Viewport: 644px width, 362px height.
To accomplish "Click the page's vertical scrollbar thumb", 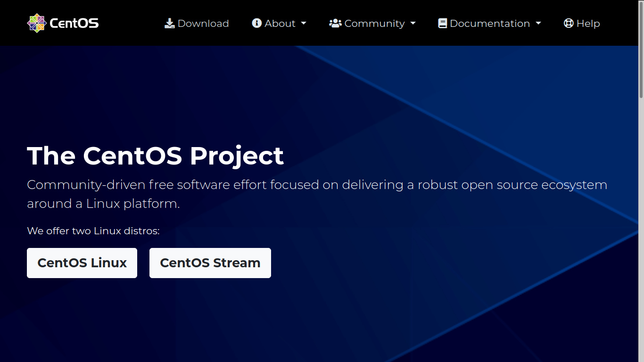I will point(641,49).
